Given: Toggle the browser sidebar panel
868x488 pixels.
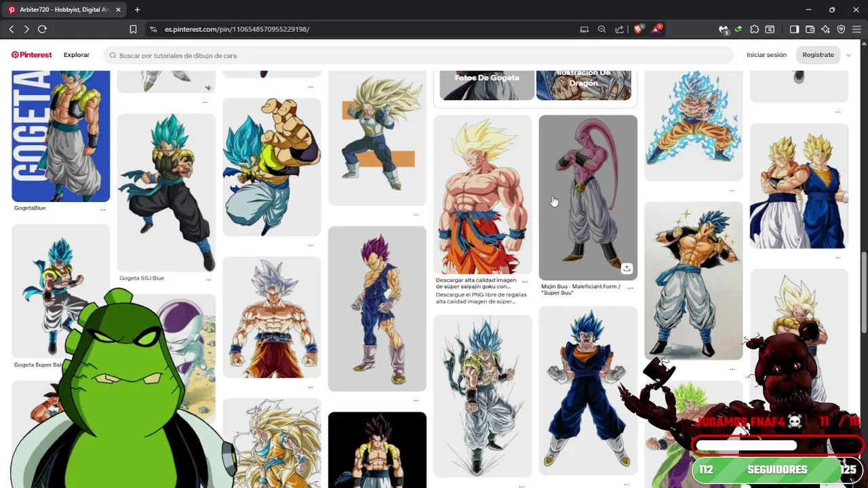Looking at the screenshot, I should (794, 29).
